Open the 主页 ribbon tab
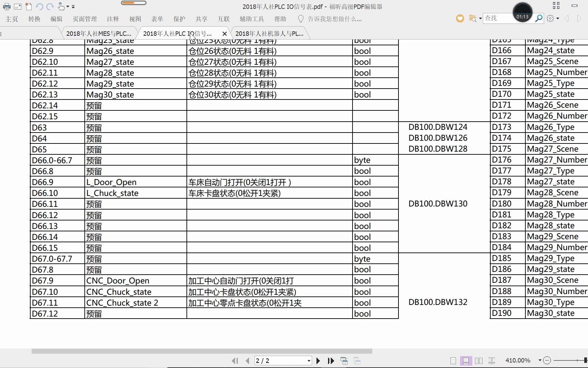This screenshot has height=368, width=588. tap(12, 19)
